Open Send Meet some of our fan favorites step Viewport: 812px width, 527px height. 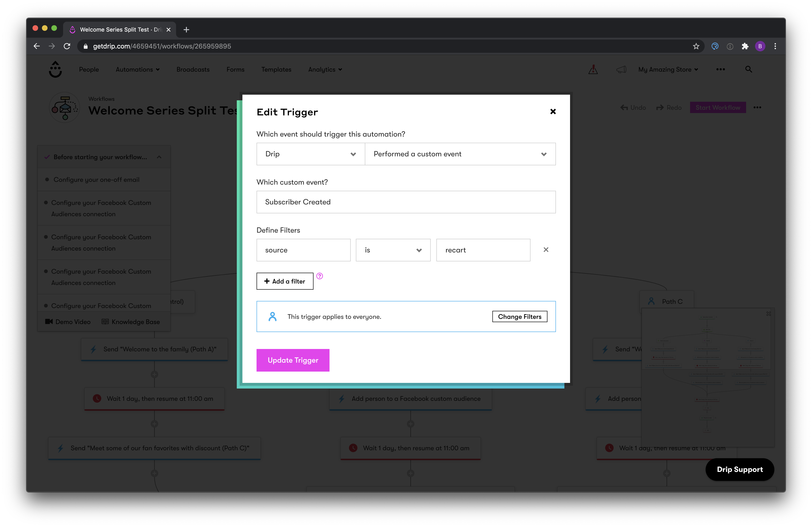click(154, 448)
